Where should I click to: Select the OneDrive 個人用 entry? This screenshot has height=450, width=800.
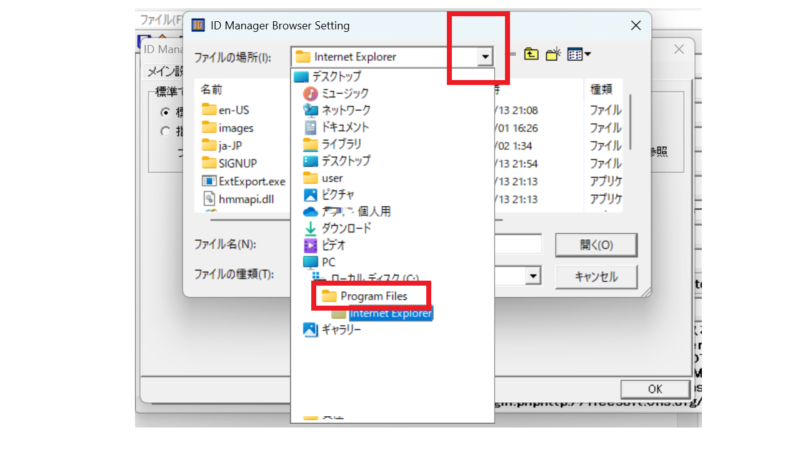pyautogui.click(x=347, y=212)
